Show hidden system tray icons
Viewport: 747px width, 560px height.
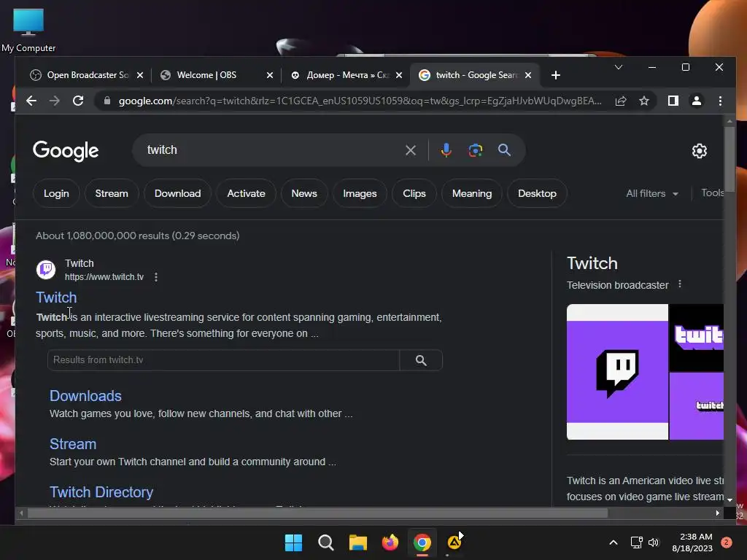[614, 542]
